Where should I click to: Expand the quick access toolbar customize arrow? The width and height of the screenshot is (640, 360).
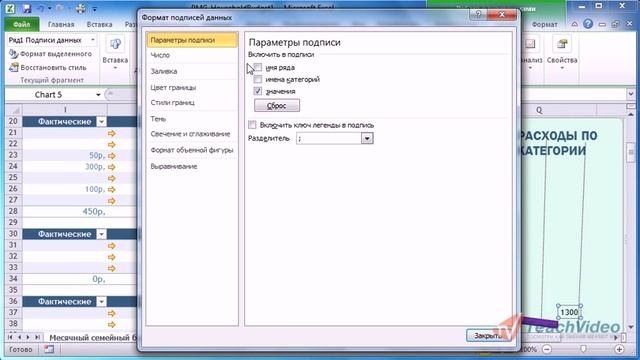95,9
